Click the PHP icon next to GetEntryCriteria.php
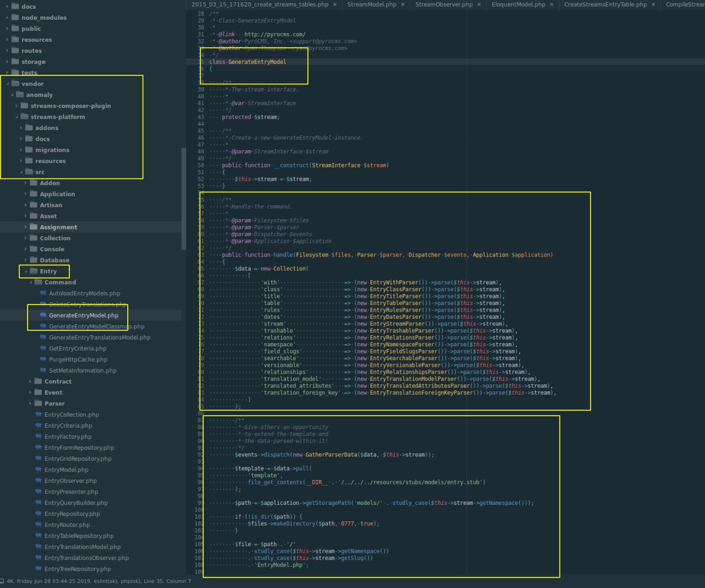This screenshot has width=705, height=588. click(x=43, y=349)
